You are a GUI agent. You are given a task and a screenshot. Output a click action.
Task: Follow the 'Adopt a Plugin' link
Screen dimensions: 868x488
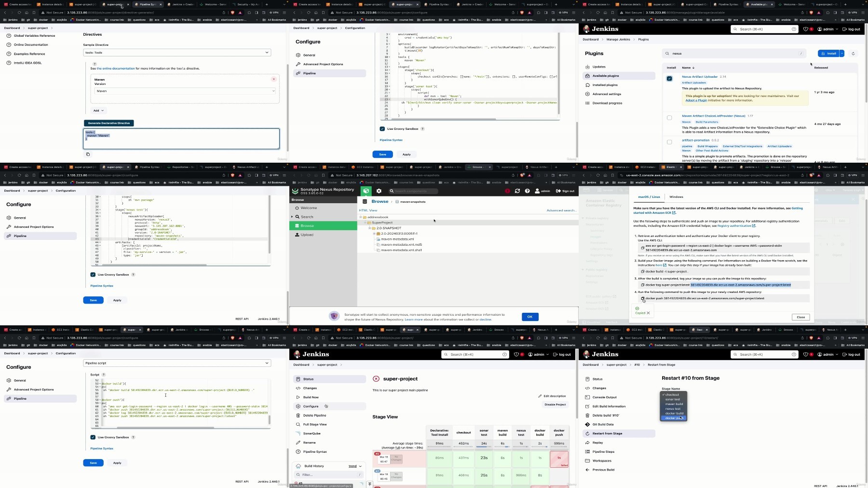coord(696,100)
